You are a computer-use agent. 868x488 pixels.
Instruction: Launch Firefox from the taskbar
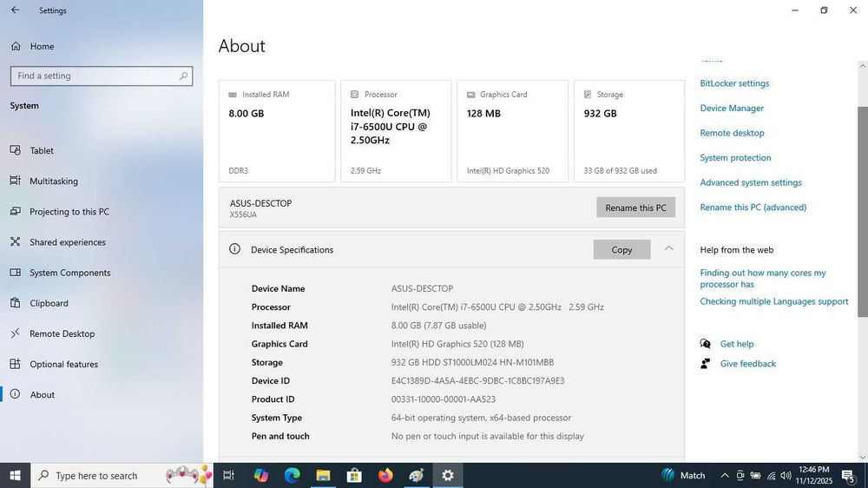[x=385, y=475]
